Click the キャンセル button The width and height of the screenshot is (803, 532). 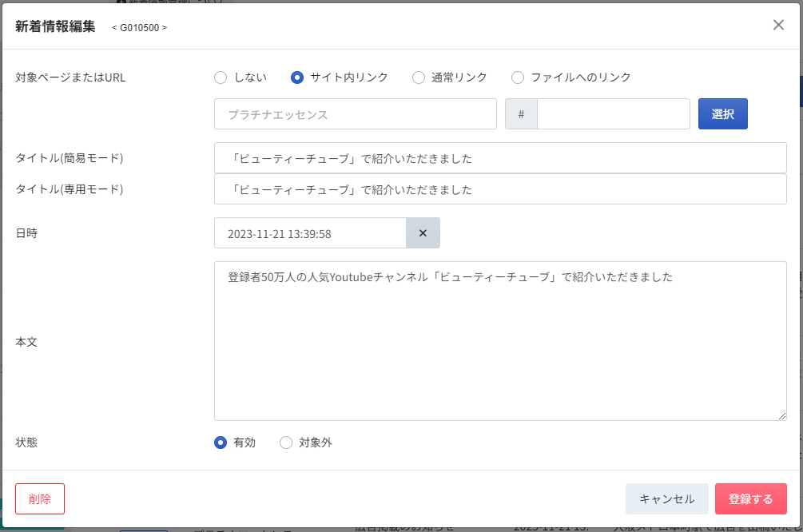point(667,498)
